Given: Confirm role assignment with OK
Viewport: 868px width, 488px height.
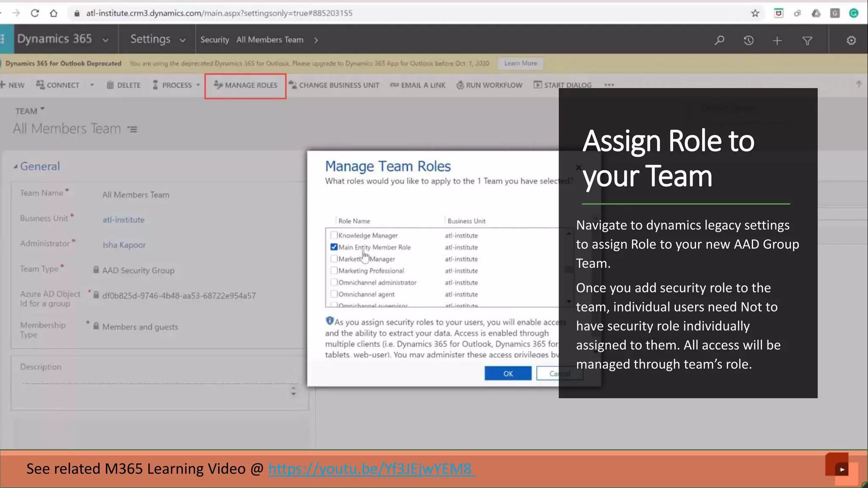Looking at the screenshot, I should tap(508, 373).
